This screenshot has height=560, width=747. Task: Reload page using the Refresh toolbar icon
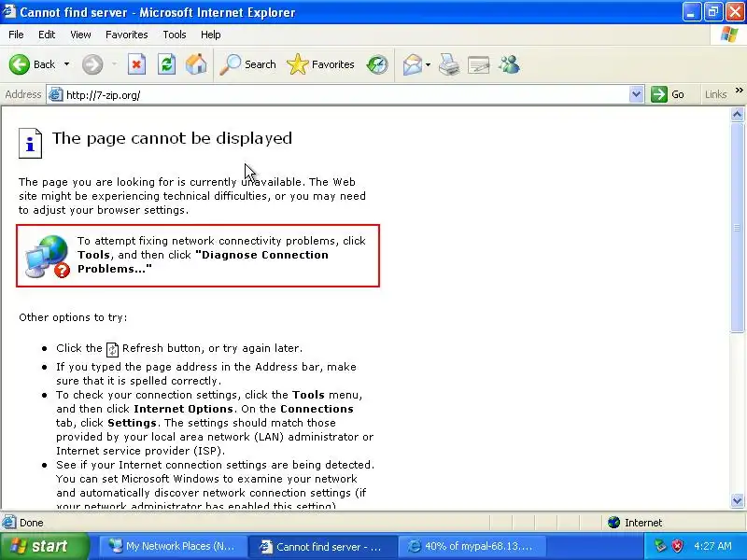(x=166, y=64)
